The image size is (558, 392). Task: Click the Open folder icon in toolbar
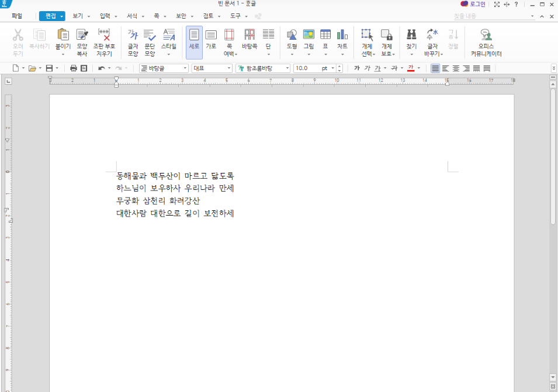click(32, 68)
